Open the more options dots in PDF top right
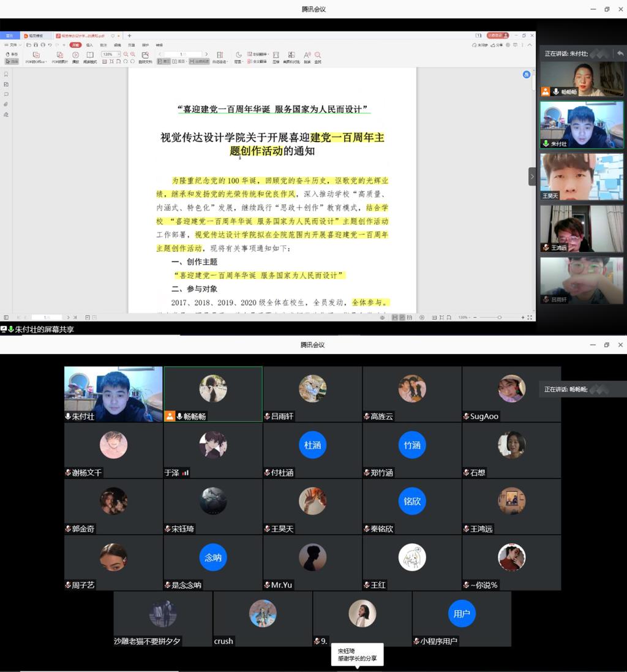This screenshot has width=627, height=672. click(522, 45)
